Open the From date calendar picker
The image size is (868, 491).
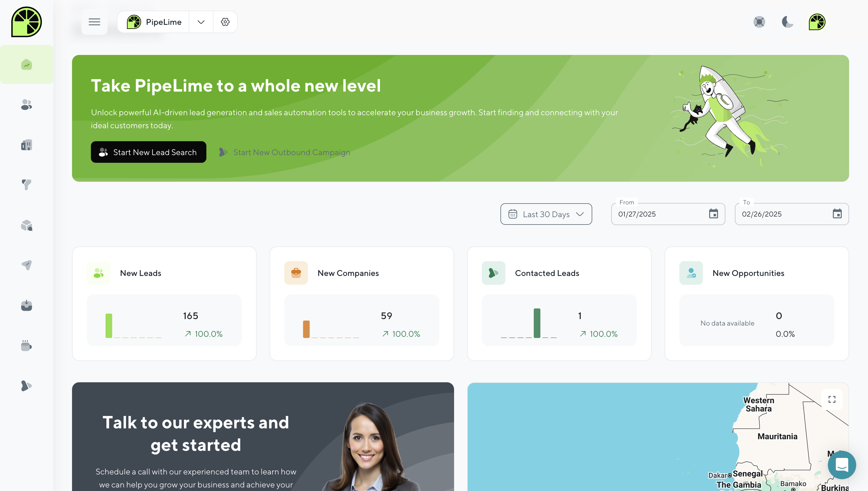coord(713,214)
